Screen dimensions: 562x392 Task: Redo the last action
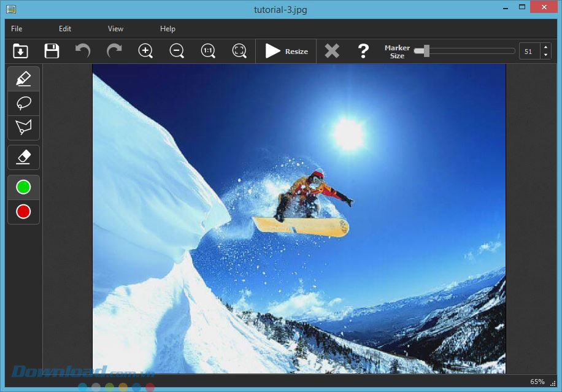point(114,51)
